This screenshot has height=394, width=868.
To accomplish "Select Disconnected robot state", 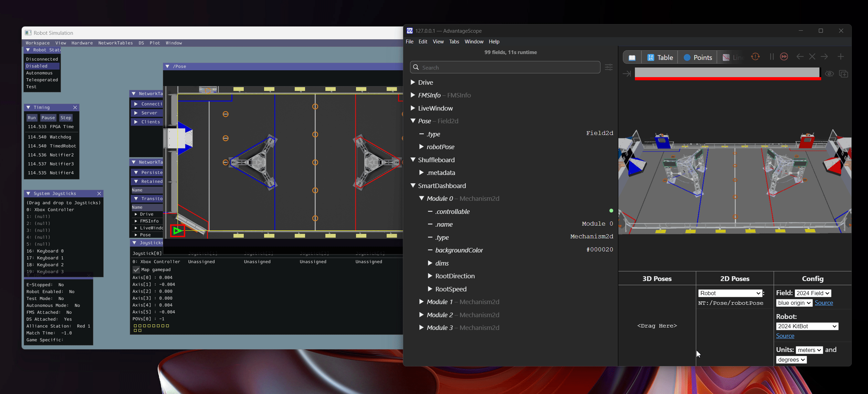I will [x=42, y=59].
